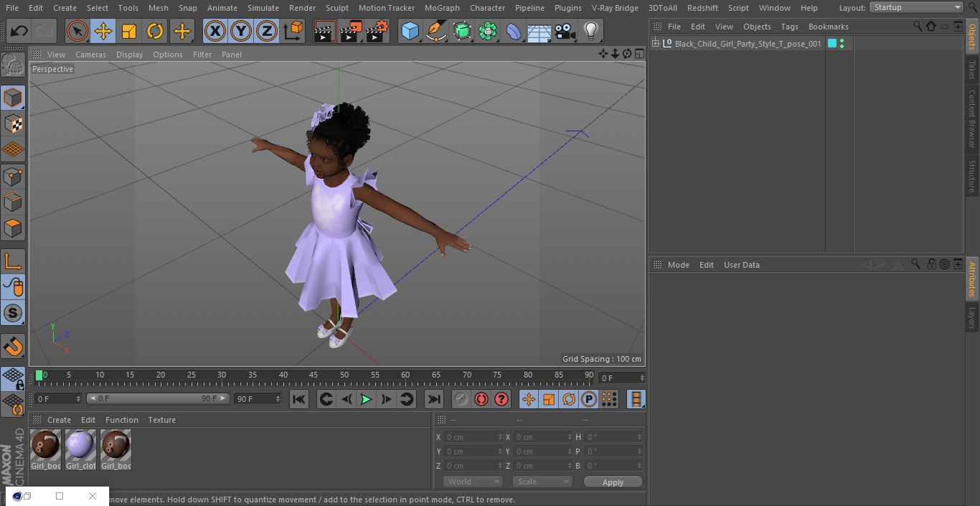Select the Live Selection tool
Screen dimensions: 980x506
point(77,31)
